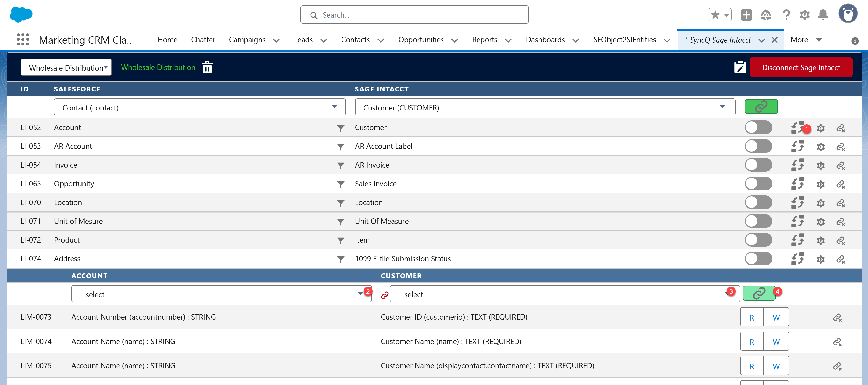Open the More navigation menu
Viewport: 868px width, 385px height.
[806, 40]
